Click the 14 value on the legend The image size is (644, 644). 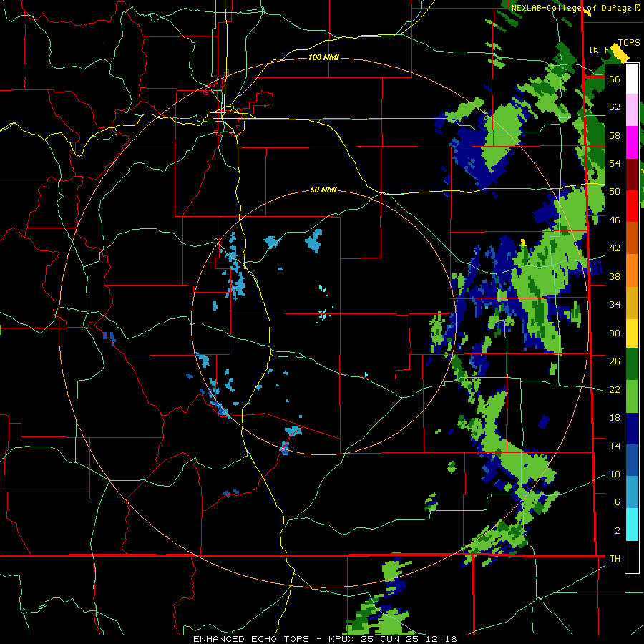pyautogui.click(x=615, y=446)
